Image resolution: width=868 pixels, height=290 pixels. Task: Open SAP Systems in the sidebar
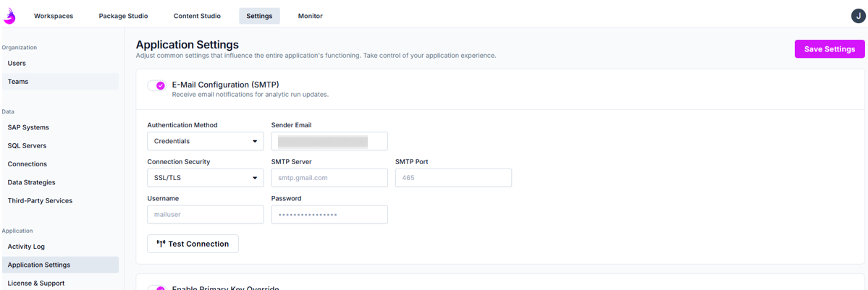point(29,127)
